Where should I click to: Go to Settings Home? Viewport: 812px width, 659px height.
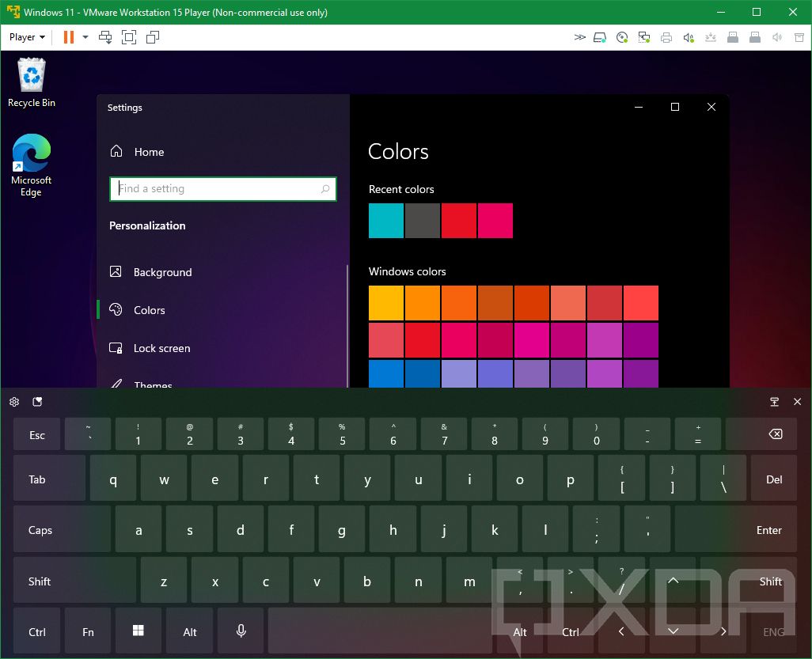[x=137, y=152]
